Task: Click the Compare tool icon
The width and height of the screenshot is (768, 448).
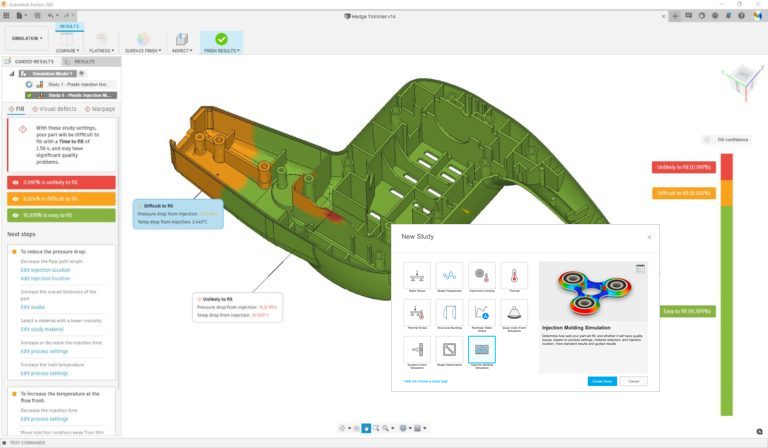Action: tap(67, 39)
